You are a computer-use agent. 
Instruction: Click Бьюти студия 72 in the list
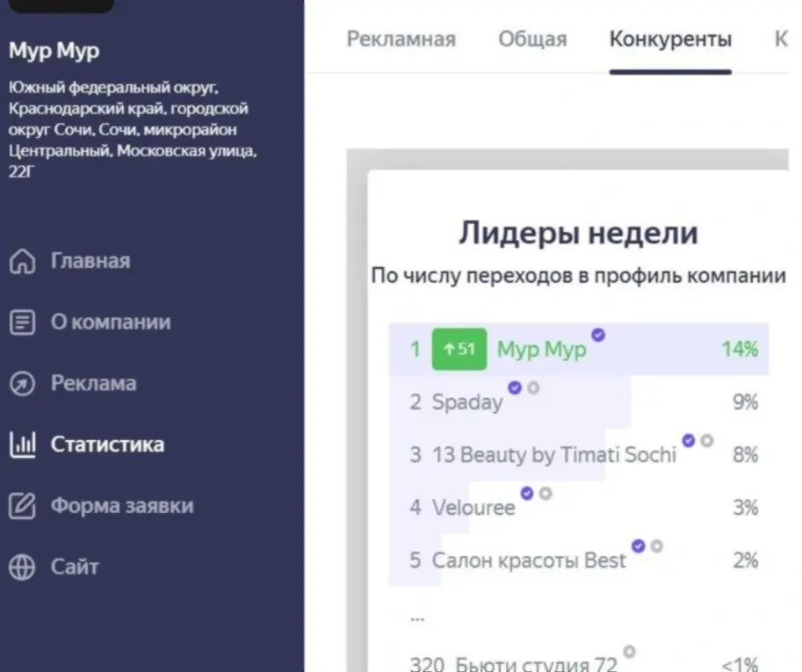pos(536,664)
